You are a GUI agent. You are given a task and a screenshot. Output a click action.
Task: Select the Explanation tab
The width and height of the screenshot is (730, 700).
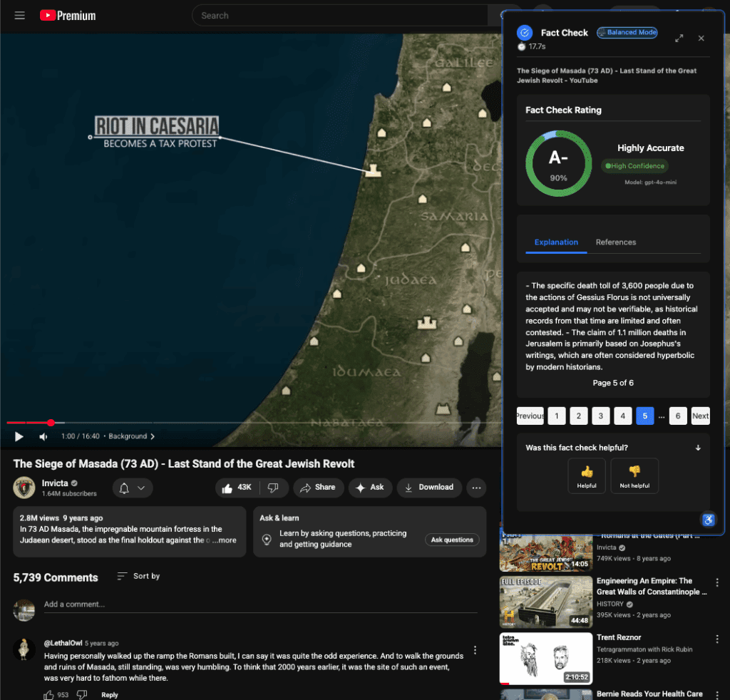click(556, 242)
